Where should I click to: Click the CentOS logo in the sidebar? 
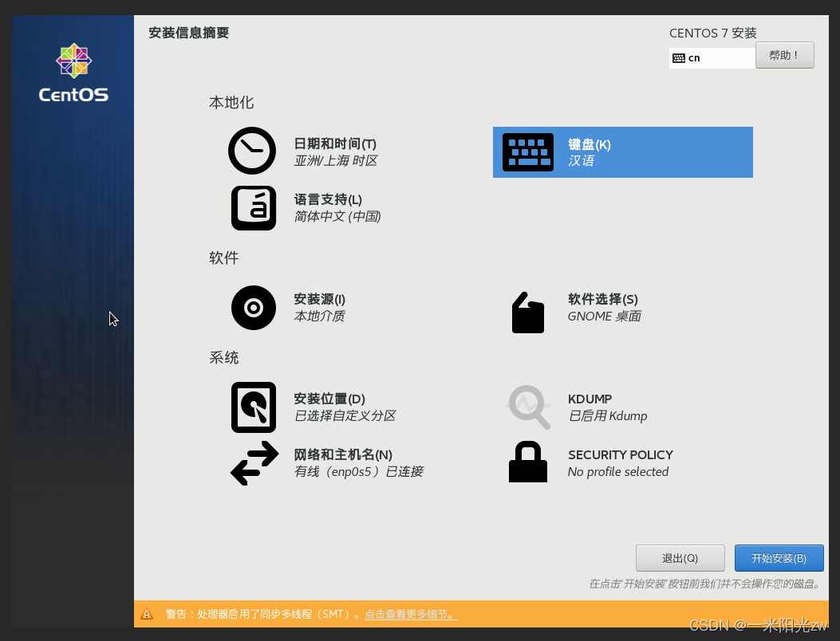(x=73, y=73)
